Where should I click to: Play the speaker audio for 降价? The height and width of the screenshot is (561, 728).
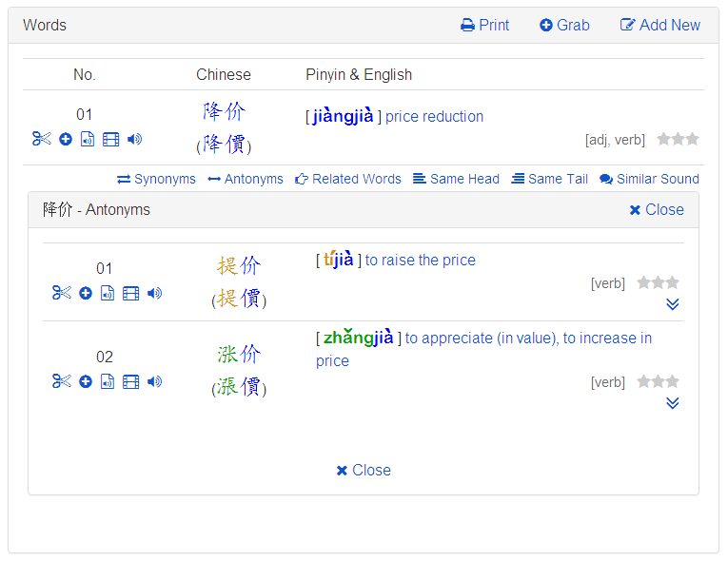tap(134, 139)
